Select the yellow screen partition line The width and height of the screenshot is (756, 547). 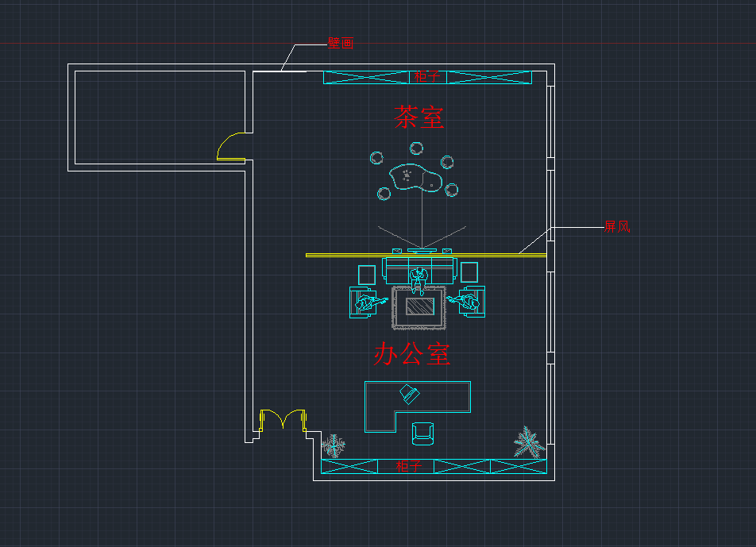point(426,255)
